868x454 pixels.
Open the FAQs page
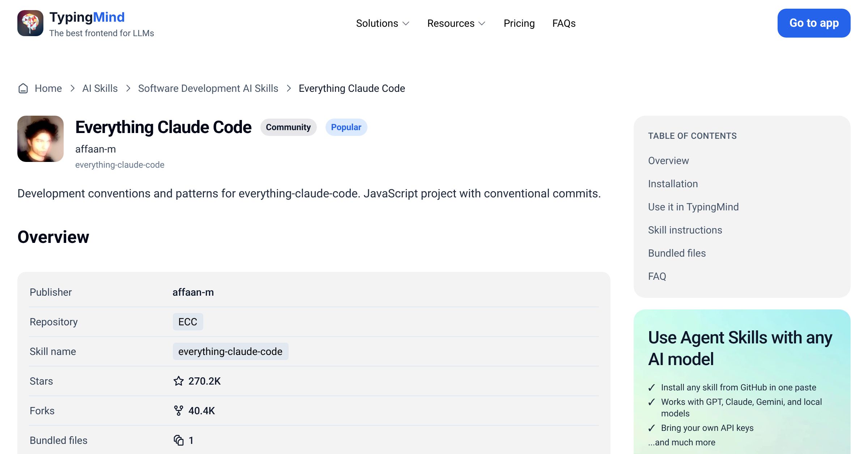(x=564, y=23)
